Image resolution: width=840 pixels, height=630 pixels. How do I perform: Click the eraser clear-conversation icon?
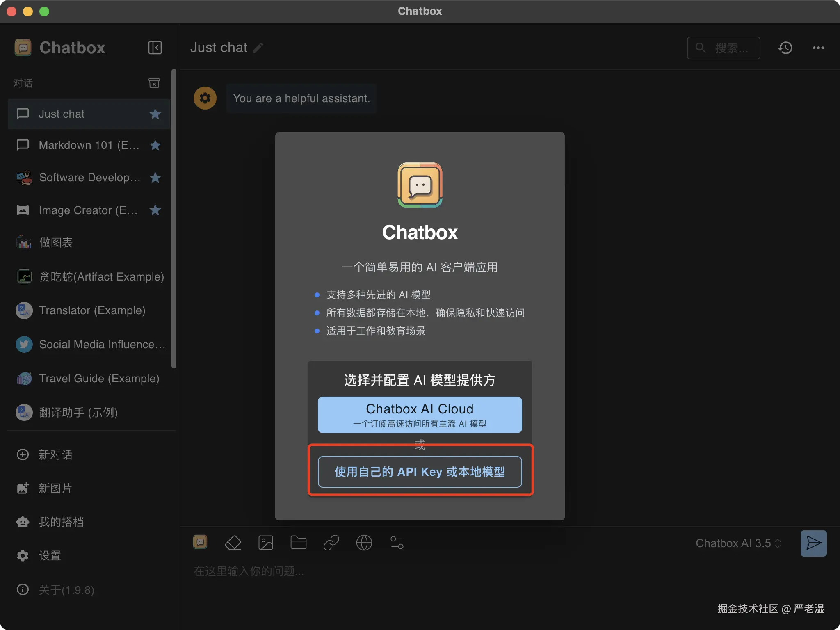pyautogui.click(x=233, y=543)
